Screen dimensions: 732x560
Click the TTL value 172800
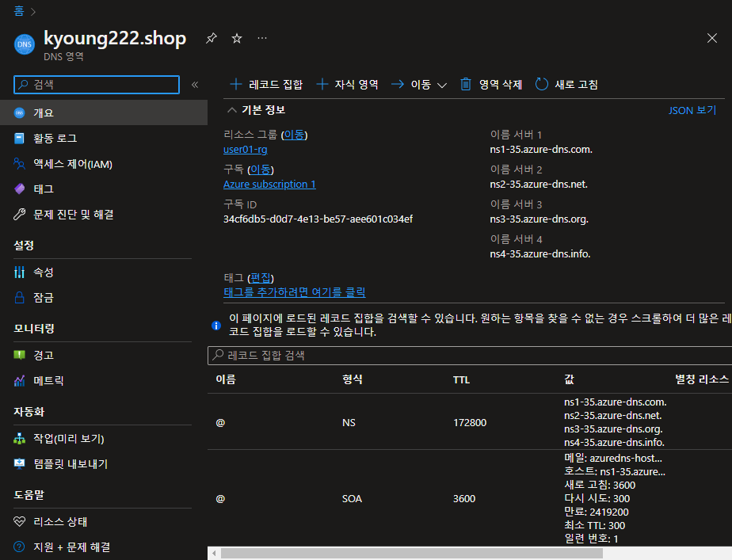(470, 423)
